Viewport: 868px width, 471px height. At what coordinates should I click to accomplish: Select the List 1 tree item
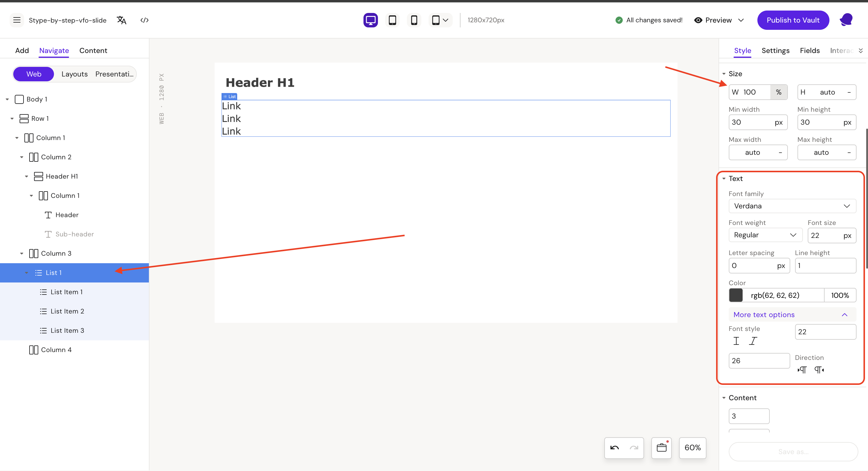pyautogui.click(x=74, y=273)
